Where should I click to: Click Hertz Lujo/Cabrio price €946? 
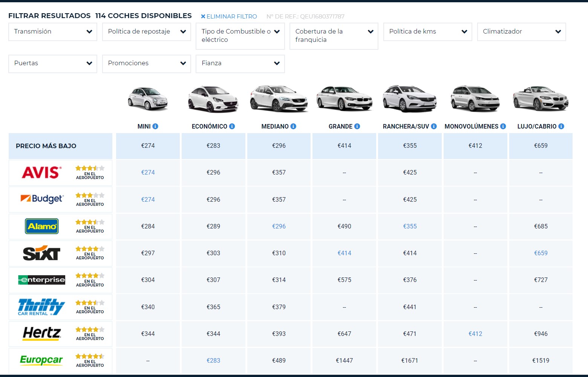541,334
